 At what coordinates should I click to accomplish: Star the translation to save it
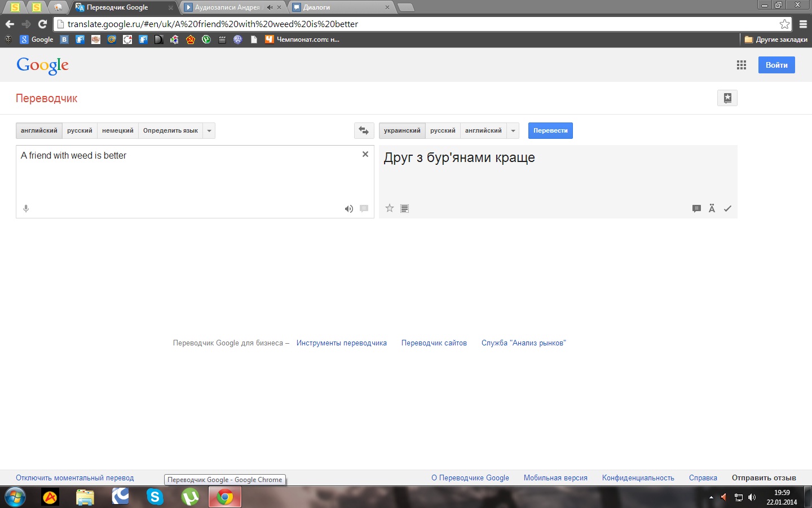click(x=389, y=208)
